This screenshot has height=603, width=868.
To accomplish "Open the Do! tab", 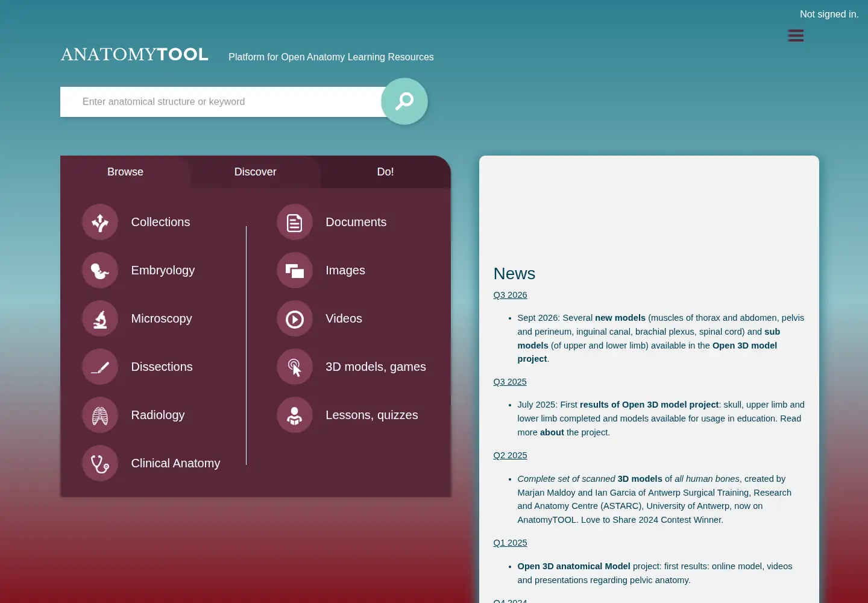I will (386, 172).
